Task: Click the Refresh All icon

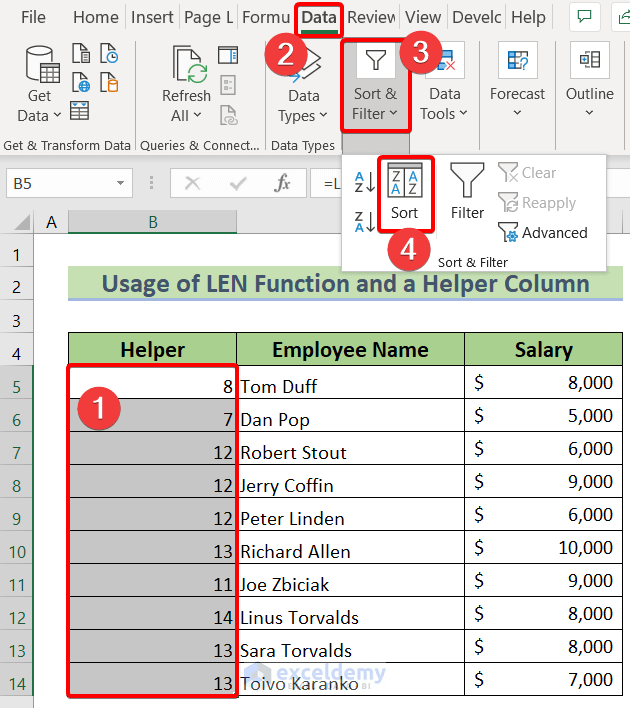Action: tap(189, 65)
